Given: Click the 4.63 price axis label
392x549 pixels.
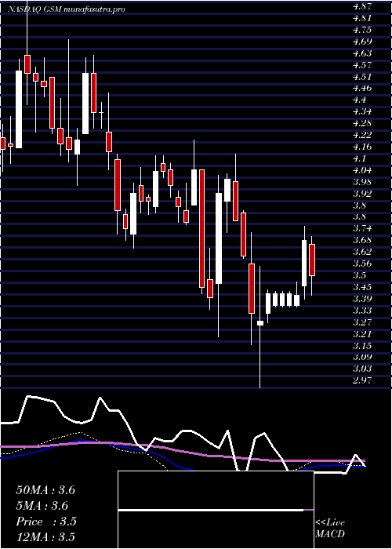Looking at the screenshot, I should [x=362, y=53].
